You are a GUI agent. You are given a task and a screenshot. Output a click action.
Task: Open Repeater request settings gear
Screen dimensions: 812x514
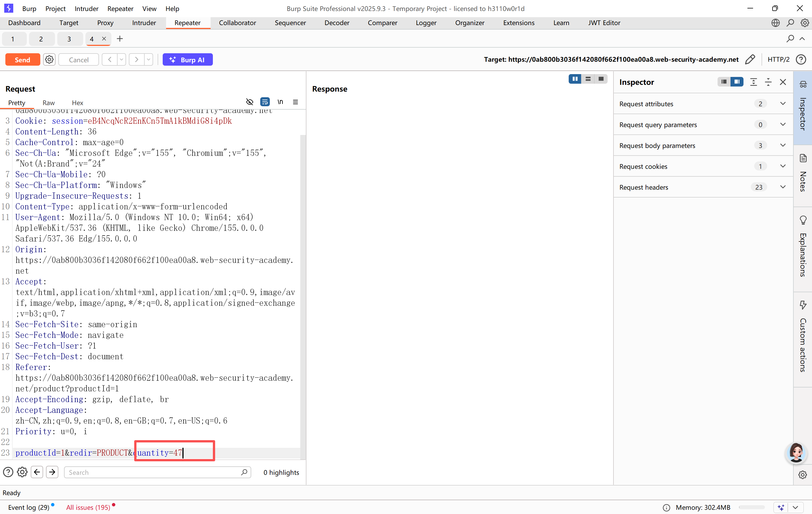[x=49, y=60]
